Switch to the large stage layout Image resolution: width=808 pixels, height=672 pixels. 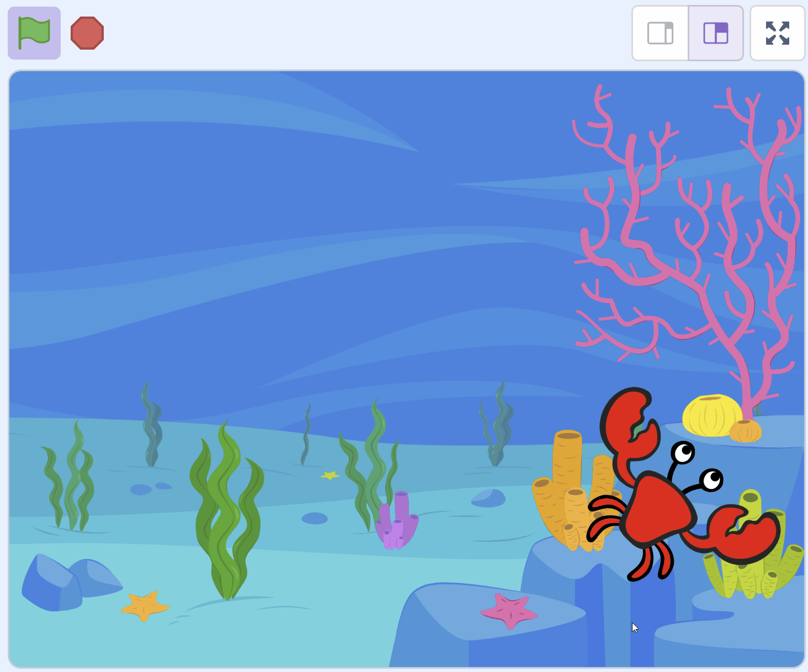tap(716, 33)
